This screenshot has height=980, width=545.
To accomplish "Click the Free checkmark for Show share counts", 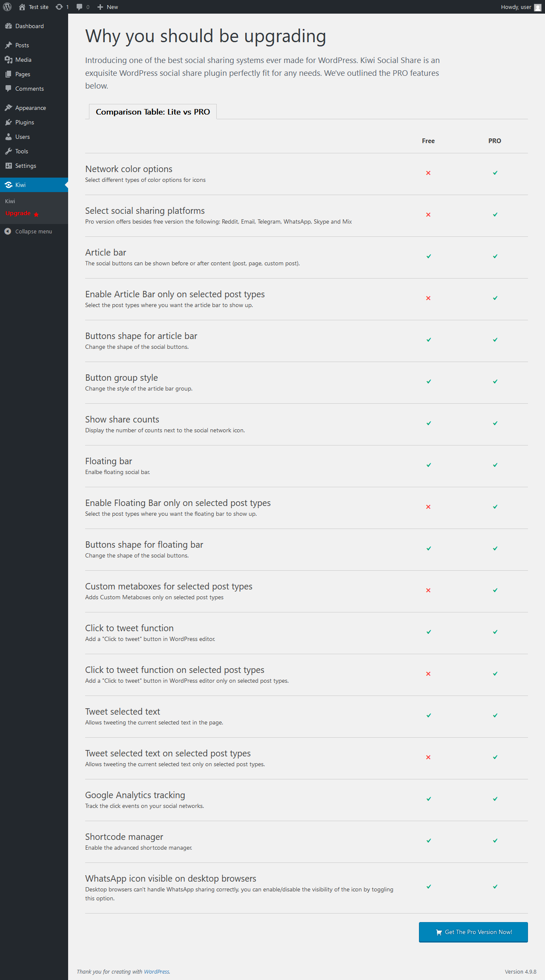I will tap(429, 423).
